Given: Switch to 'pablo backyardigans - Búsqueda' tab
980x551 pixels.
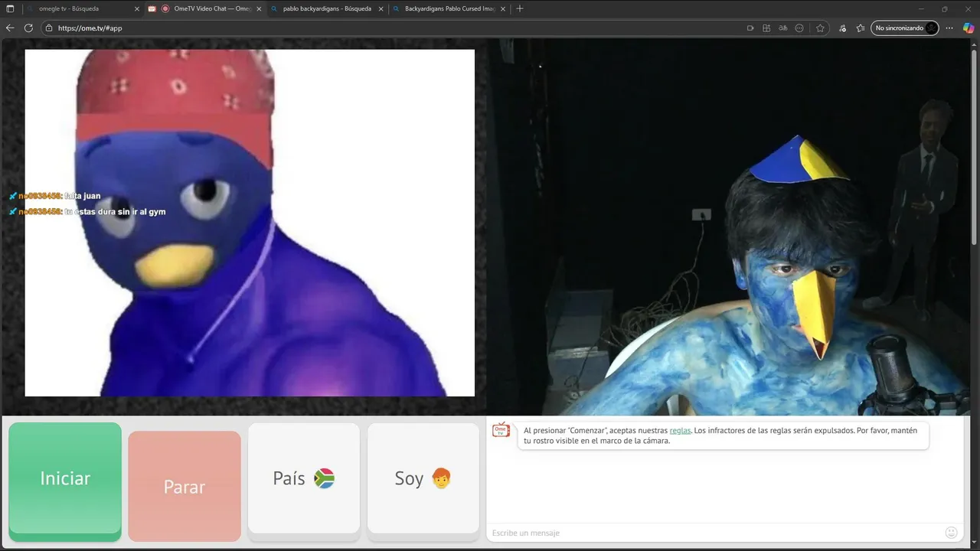Looking at the screenshot, I should point(327,9).
